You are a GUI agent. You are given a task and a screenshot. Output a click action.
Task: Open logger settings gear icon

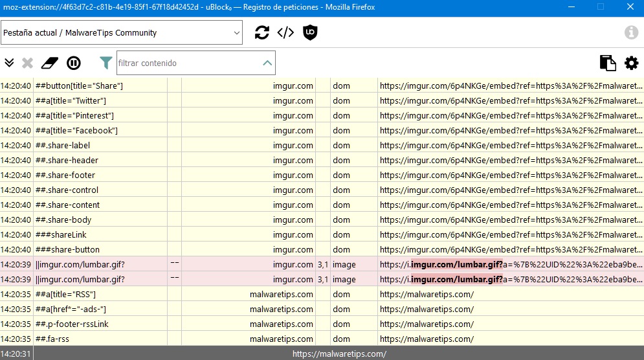631,63
